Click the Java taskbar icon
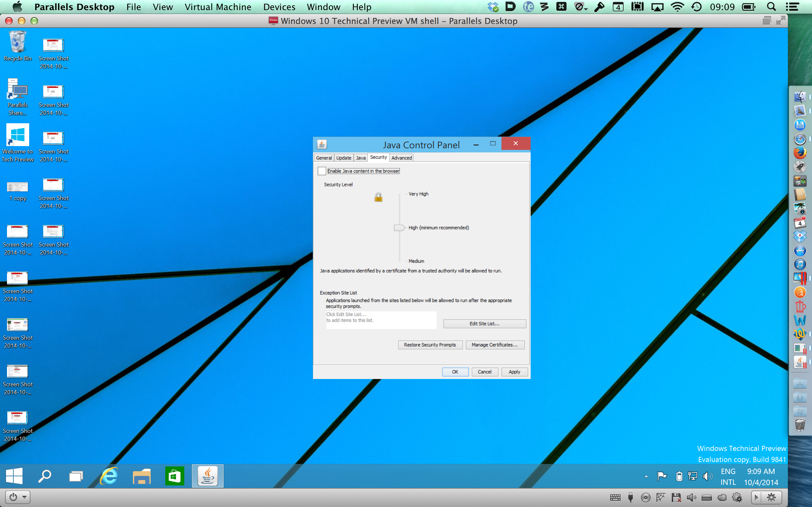The width and height of the screenshot is (812, 507). (x=207, y=476)
